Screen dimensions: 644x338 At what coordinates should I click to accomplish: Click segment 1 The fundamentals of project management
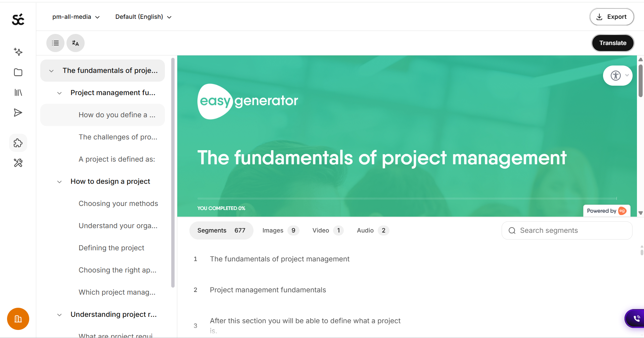279,259
